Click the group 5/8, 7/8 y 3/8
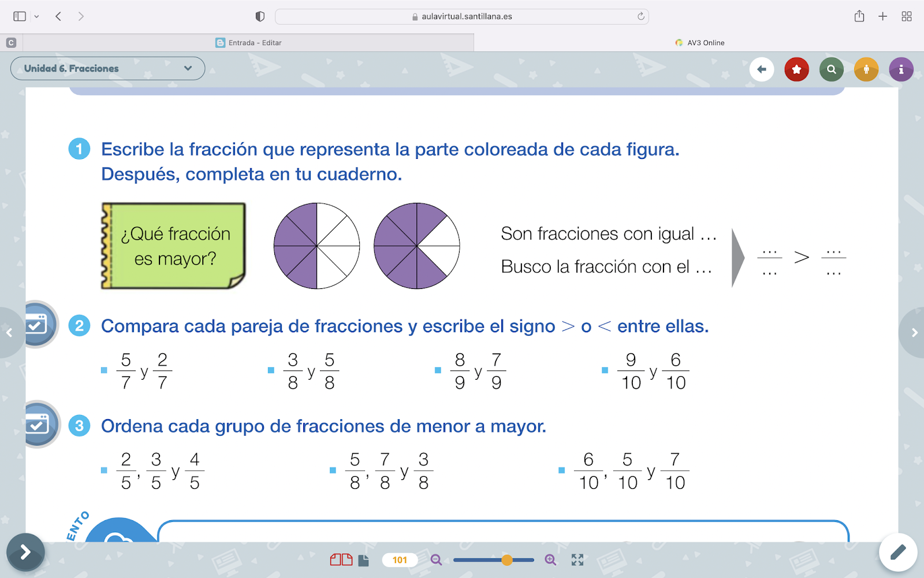 (389, 471)
